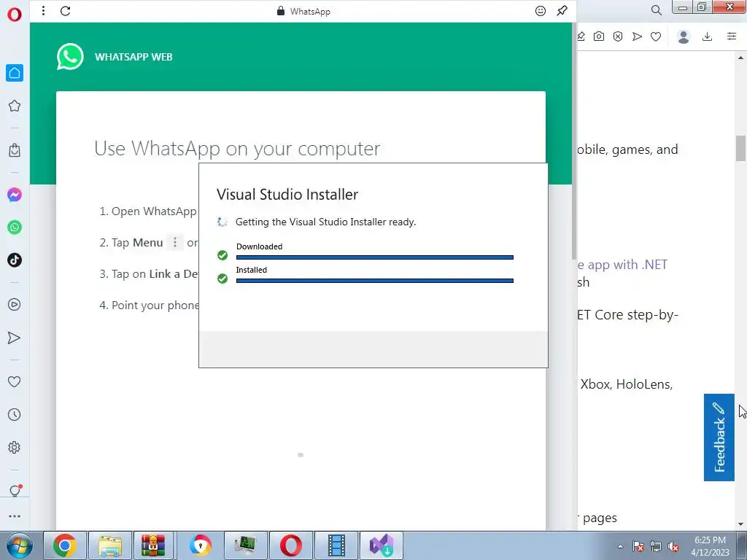
Task: Take a snapshot with the camera icon
Action: pyautogui.click(x=599, y=36)
